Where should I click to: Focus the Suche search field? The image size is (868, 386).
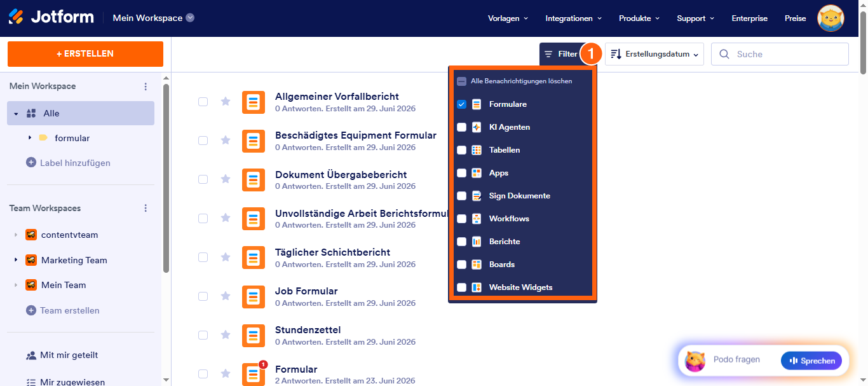point(780,54)
